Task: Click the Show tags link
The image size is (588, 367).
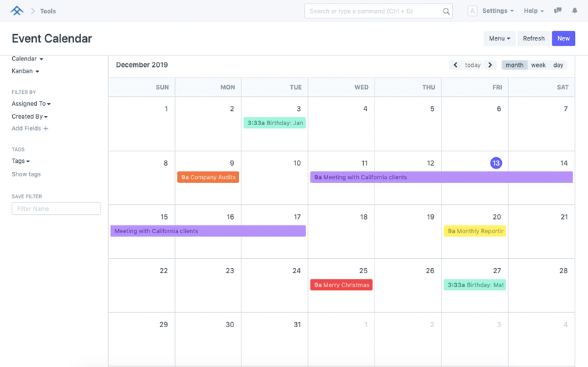Action: click(26, 174)
